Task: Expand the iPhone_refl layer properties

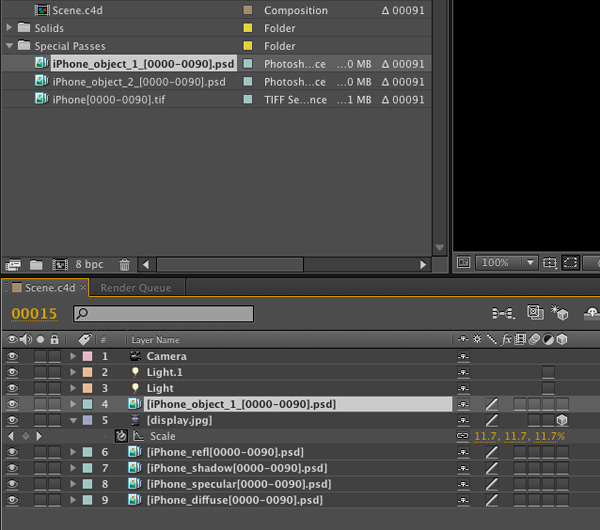Action: [73, 452]
